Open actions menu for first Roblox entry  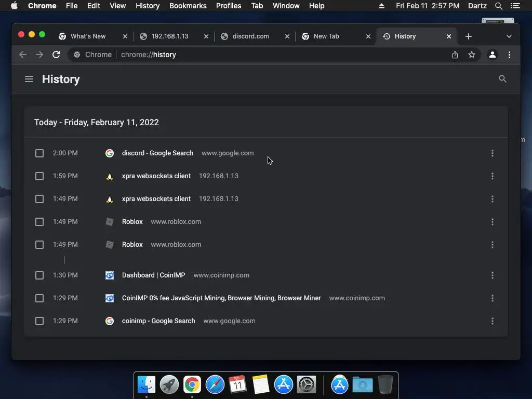(493, 221)
